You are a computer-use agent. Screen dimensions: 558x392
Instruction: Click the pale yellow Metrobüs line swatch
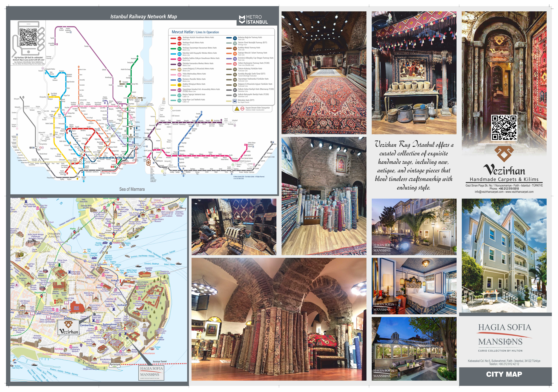tap(229, 101)
